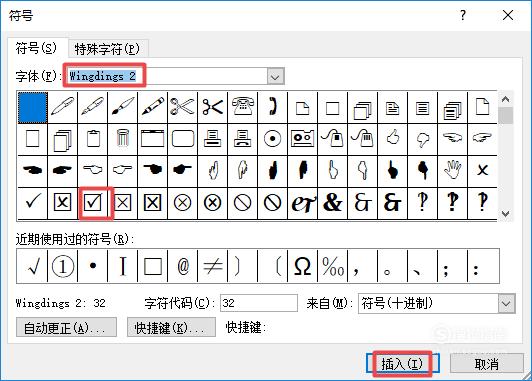Screen dimensions: 532x381
Task: Choose the bullet dot in recent symbols
Action: (93, 266)
